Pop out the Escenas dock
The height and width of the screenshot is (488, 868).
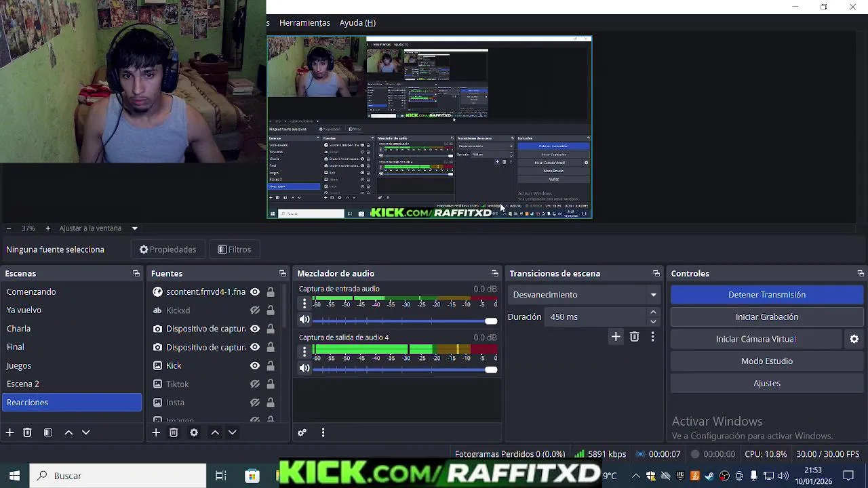tap(136, 273)
